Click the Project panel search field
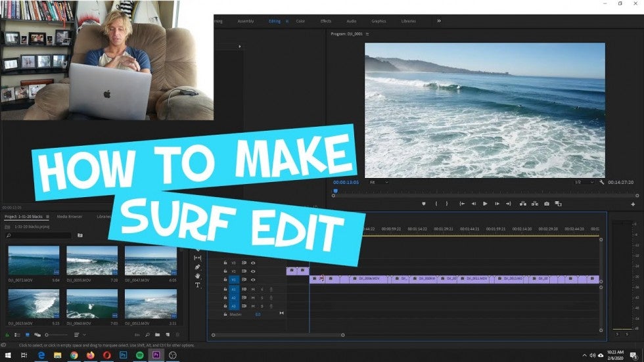The width and height of the screenshot is (644, 362). coord(39,236)
